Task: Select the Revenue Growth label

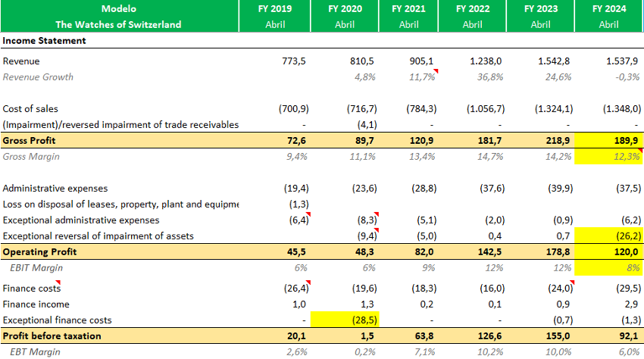Action: pos(38,77)
